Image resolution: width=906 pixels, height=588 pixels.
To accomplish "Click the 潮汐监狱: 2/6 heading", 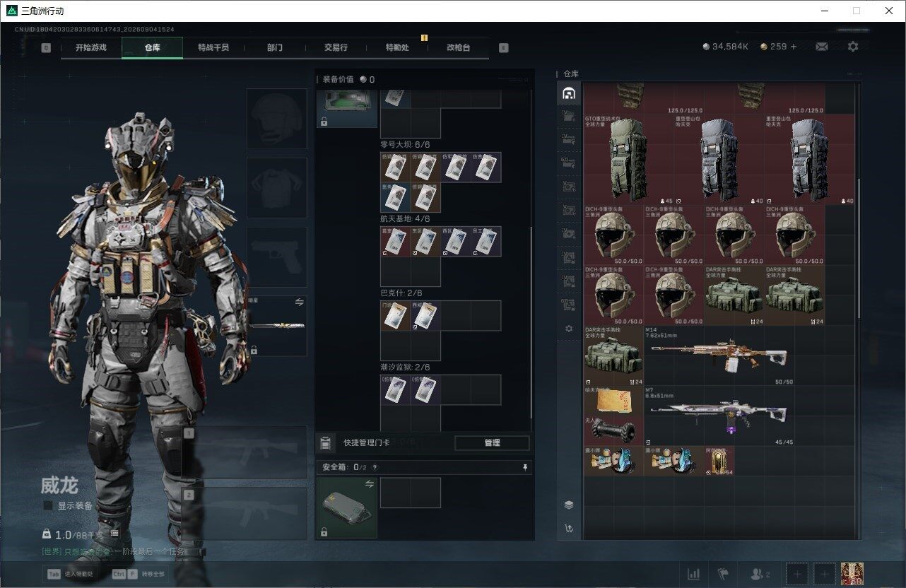I will pos(405,367).
